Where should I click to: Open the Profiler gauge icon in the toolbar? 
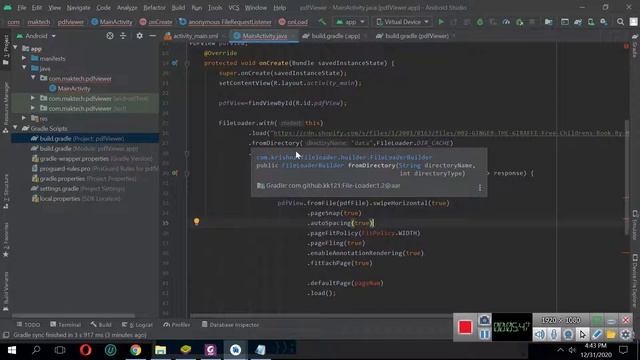point(506,22)
